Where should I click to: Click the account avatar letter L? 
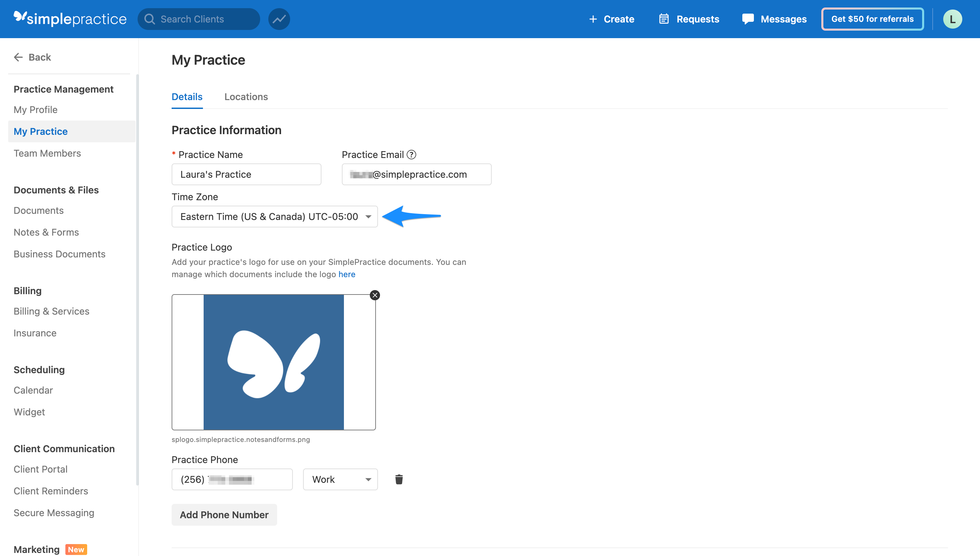952,19
